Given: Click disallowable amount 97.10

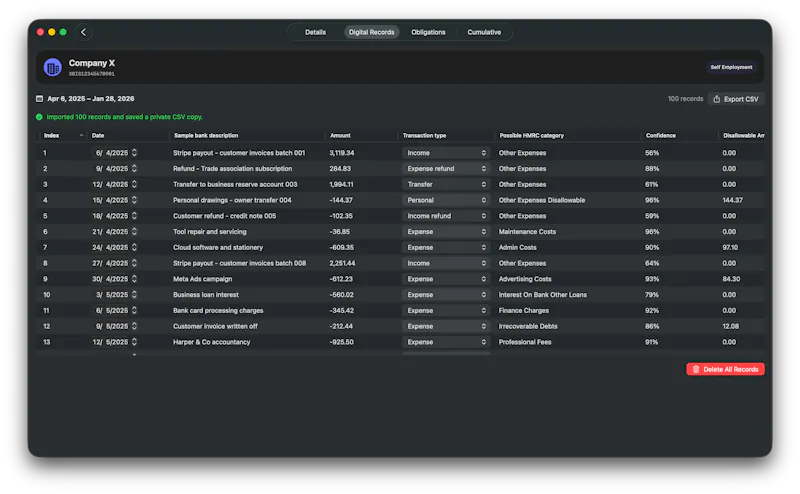Looking at the screenshot, I should tap(730, 248).
